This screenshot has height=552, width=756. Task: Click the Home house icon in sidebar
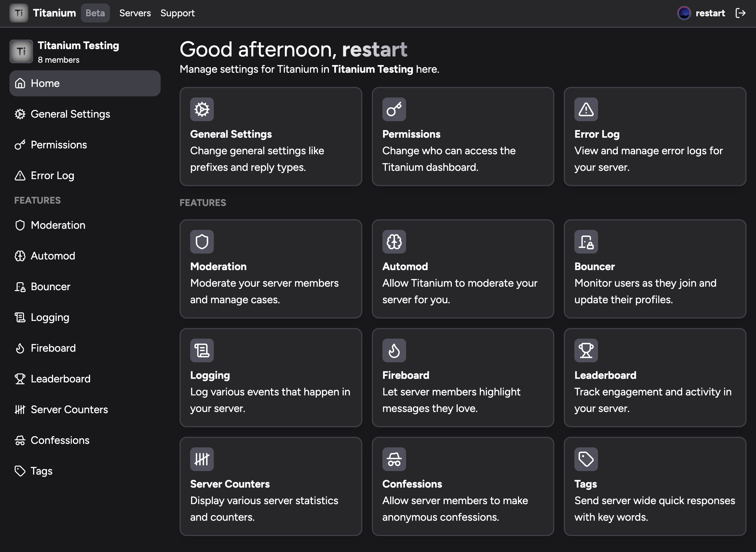coord(20,83)
